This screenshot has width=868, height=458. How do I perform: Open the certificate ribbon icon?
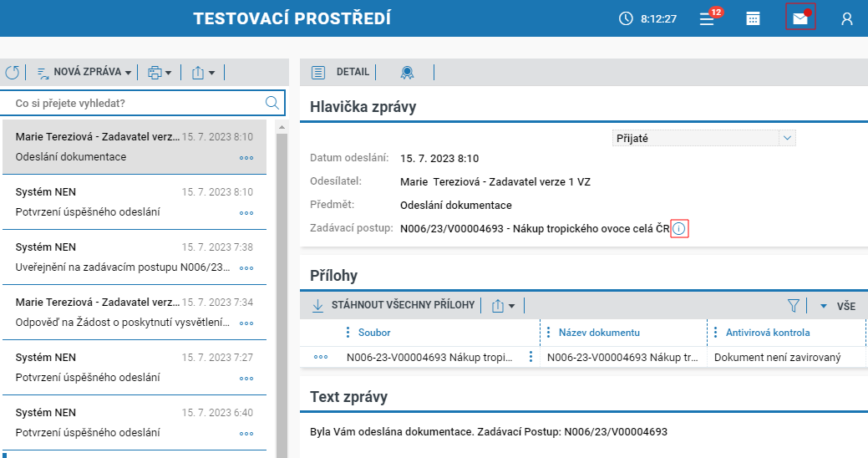click(x=407, y=72)
